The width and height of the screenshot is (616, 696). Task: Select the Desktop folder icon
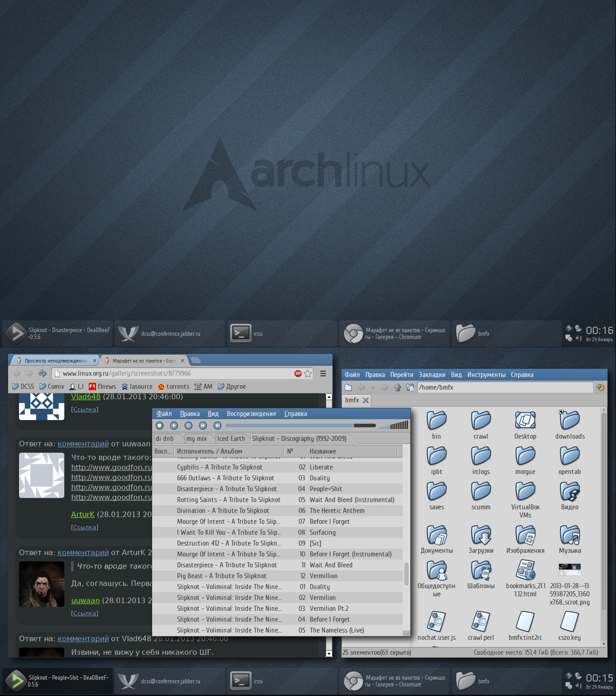525,420
